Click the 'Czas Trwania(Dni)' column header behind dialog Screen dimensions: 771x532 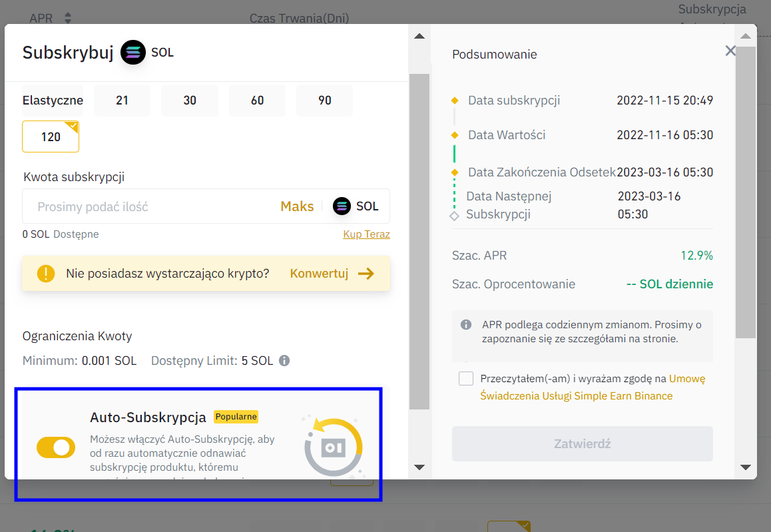(300, 18)
